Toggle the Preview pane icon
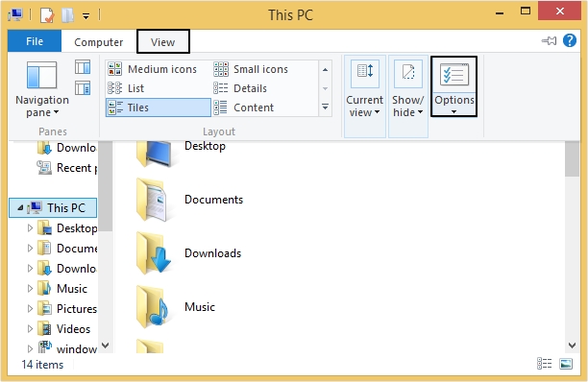Screen dimensions: 588x382 coord(83,67)
